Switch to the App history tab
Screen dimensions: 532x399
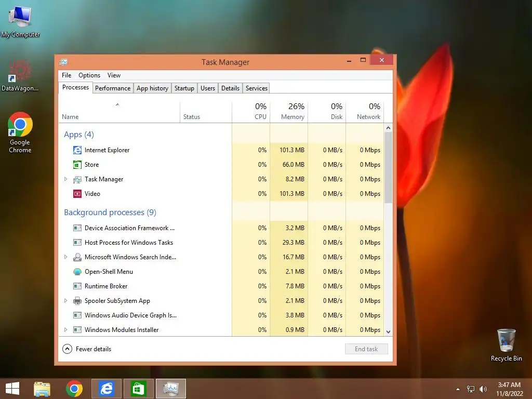[152, 88]
